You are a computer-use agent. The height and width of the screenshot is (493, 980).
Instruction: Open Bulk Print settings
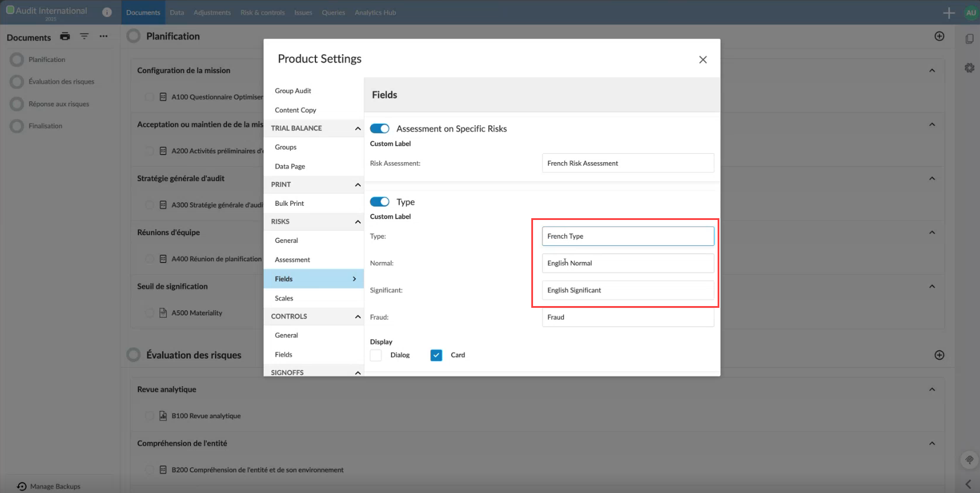click(x=314, y=203)
